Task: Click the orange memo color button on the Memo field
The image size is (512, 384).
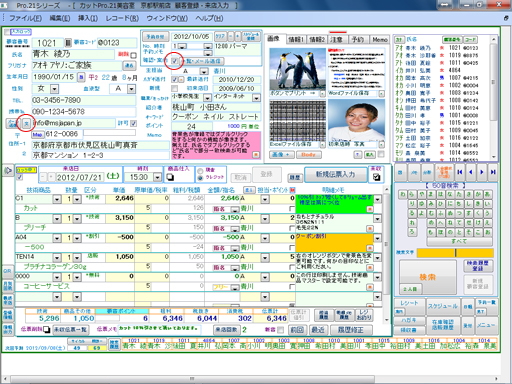Action: point(256,155)
